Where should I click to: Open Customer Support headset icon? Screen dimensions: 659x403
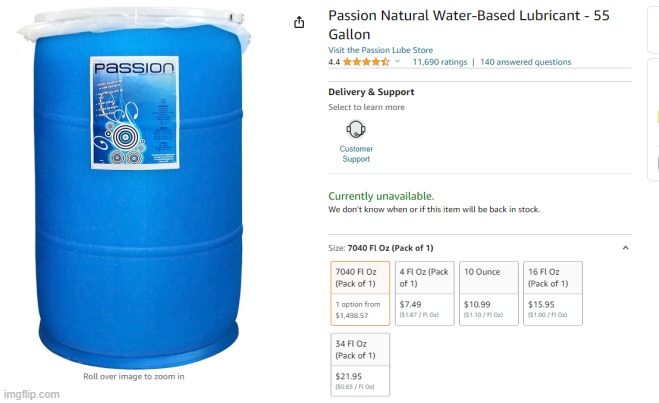356,129
